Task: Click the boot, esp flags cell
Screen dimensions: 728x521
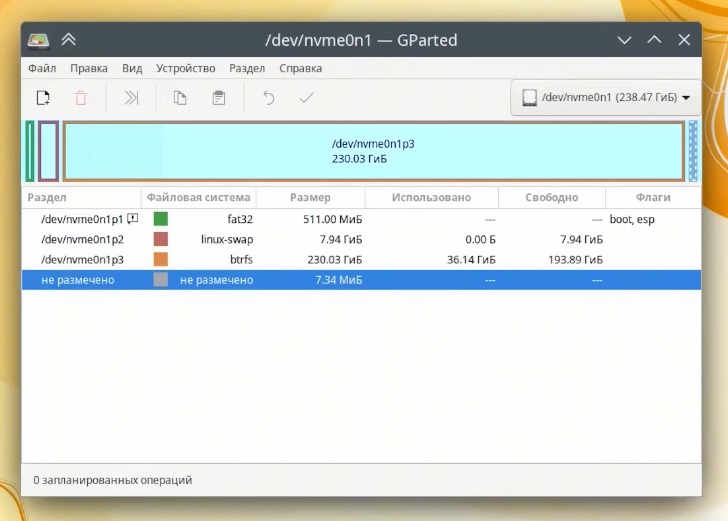Action: click(x=632, y=219)
